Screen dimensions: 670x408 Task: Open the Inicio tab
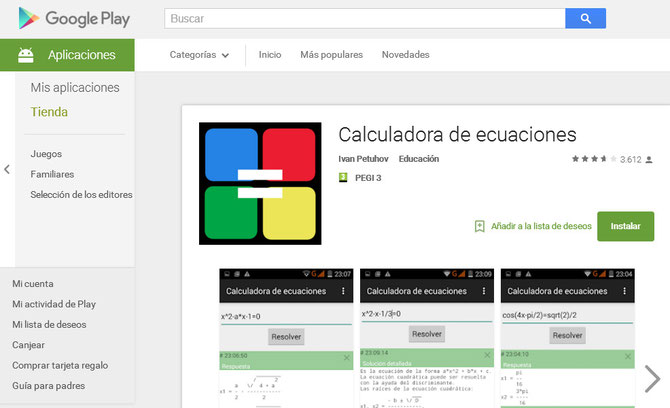pos(270,55)
